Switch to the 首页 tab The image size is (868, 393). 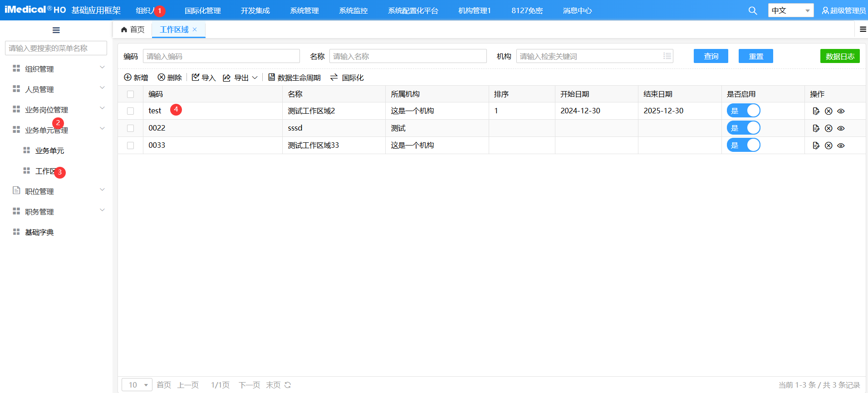133,29
